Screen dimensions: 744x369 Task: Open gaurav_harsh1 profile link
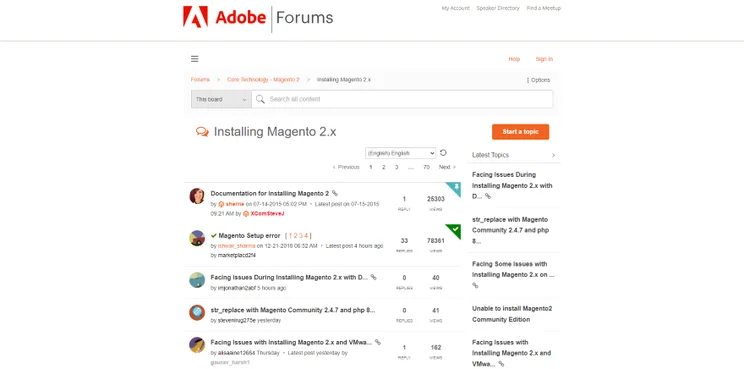click(x=230, y=362)
